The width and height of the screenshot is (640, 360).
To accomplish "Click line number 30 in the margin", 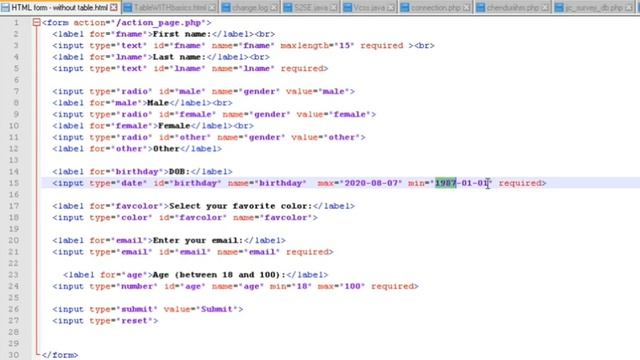I will [x=14, y=355].
